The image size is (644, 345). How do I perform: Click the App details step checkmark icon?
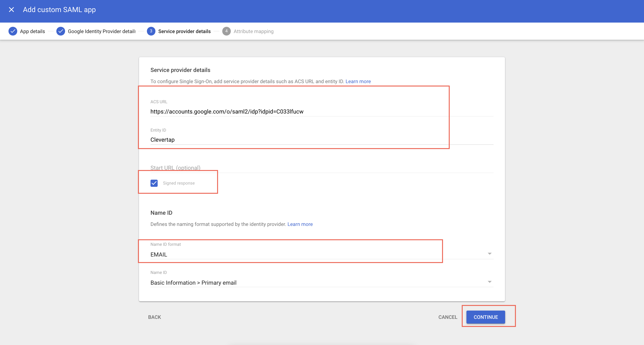13,31
